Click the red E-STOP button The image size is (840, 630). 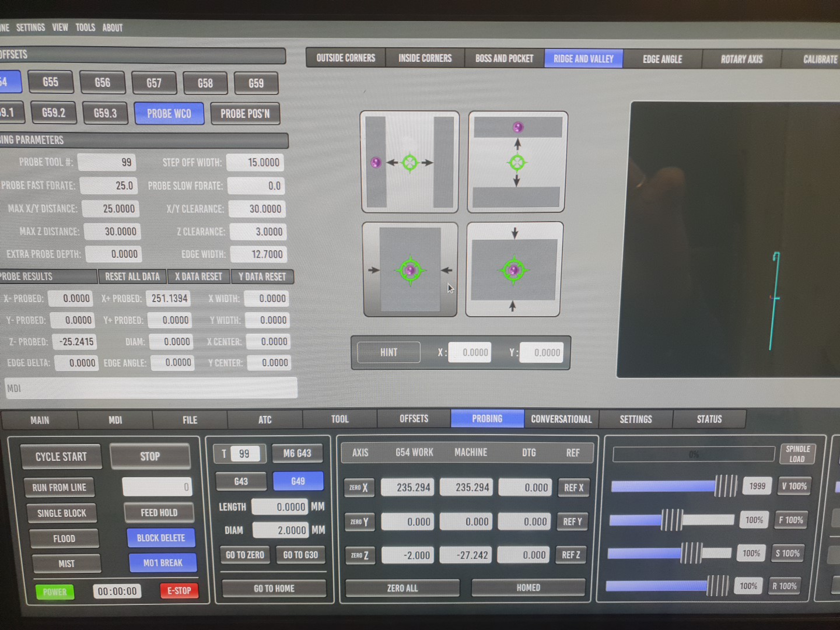pos(179,591)
